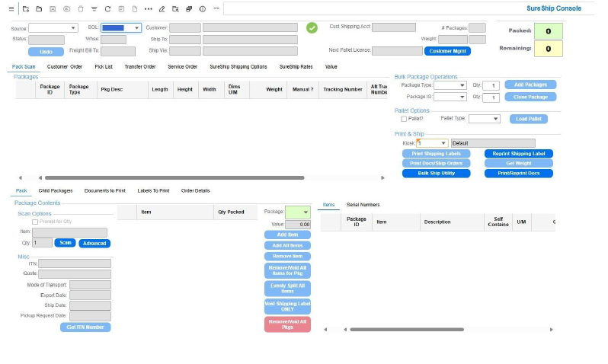Click the filter icon in toolbar
The image size is (608, 364).
coord(94,8)
